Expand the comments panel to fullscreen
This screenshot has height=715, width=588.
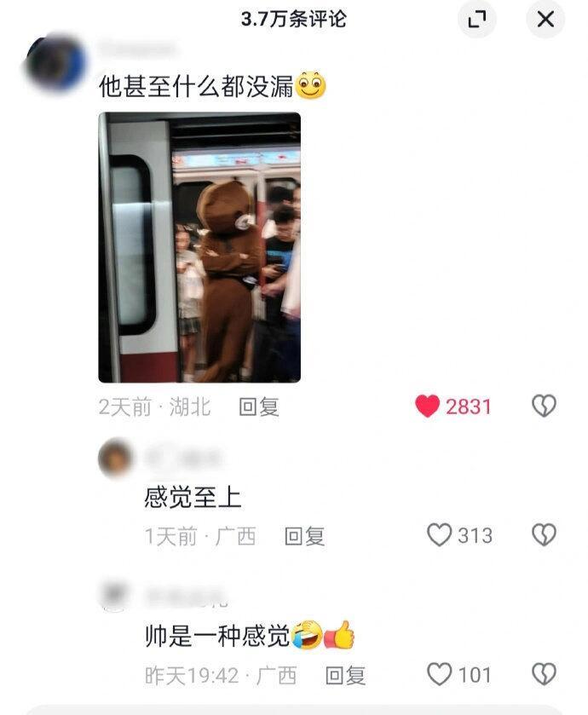coord(476,19)
